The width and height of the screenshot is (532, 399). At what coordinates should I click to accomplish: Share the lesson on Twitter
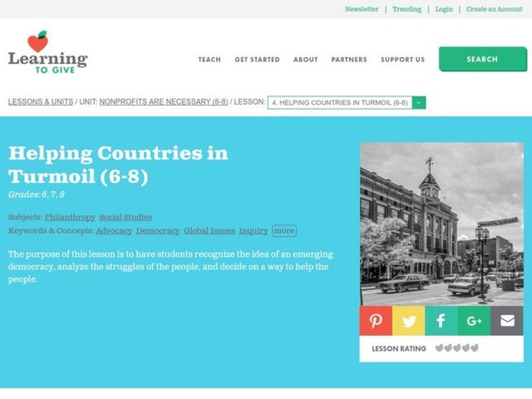tap(408, 321)
